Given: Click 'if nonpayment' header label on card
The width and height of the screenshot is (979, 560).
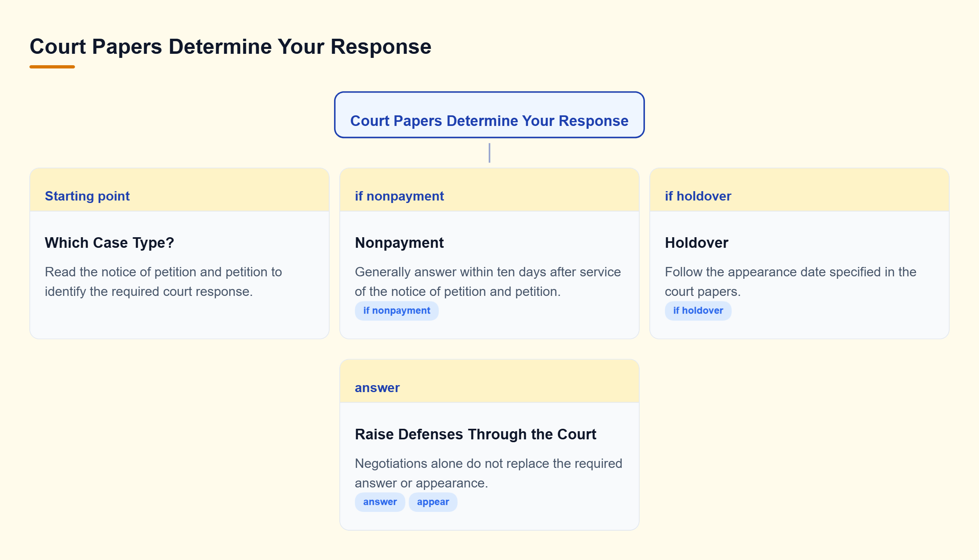Looking at the screenshot, I should tap(399, 196).
